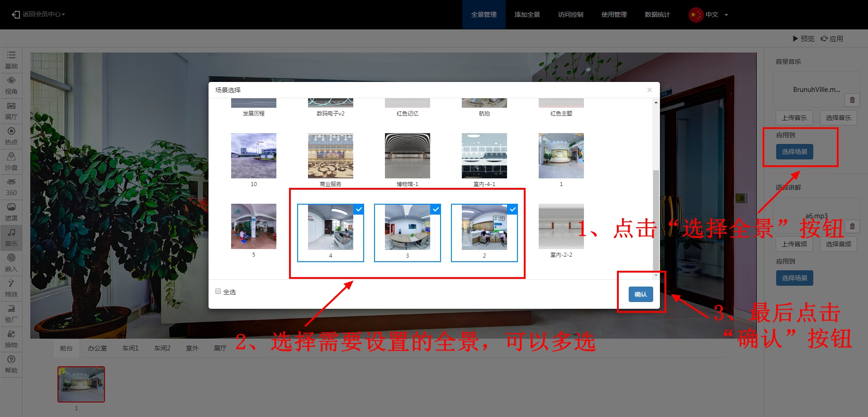Open the 返回会员中心 dropdown menu
868x417 pixels.
tap(39, 14)
